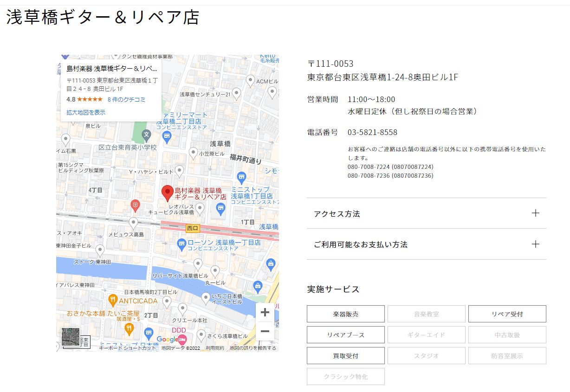The image size is (570, 392).
Task: Click the ファミリーマート convenience store icon
Action: tap(167, 136)
